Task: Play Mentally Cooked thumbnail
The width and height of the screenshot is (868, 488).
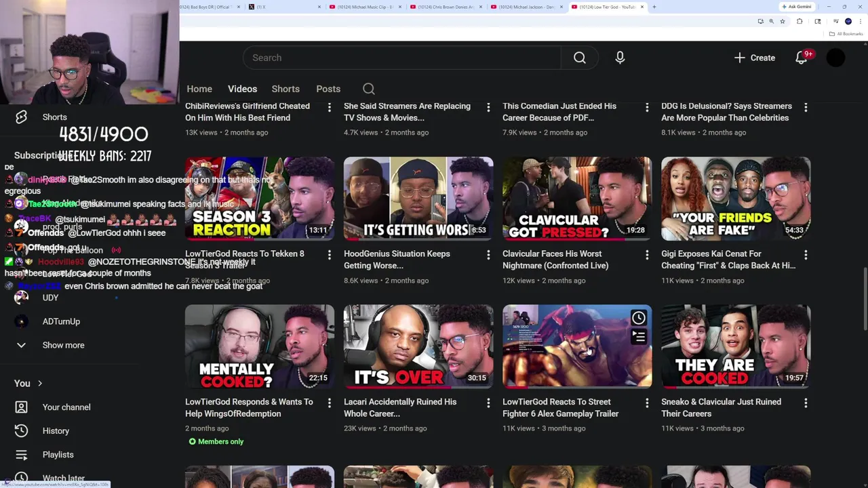Action: [260, 346]
